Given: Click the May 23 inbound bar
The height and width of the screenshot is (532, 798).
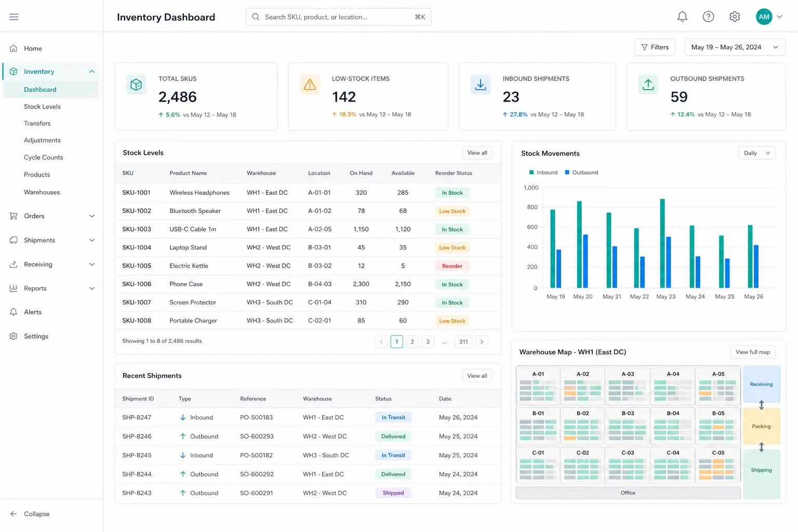Looking at the screenshot, I should click(662, 243).
